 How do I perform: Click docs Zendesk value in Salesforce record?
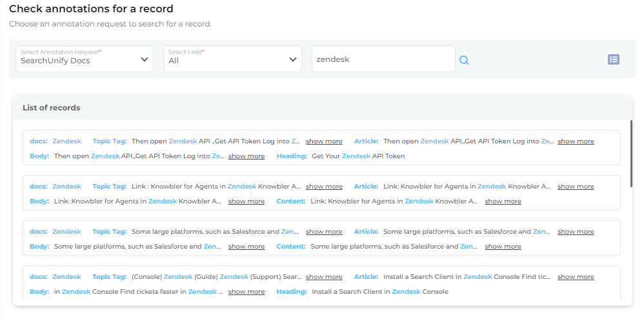pos(66,231)
